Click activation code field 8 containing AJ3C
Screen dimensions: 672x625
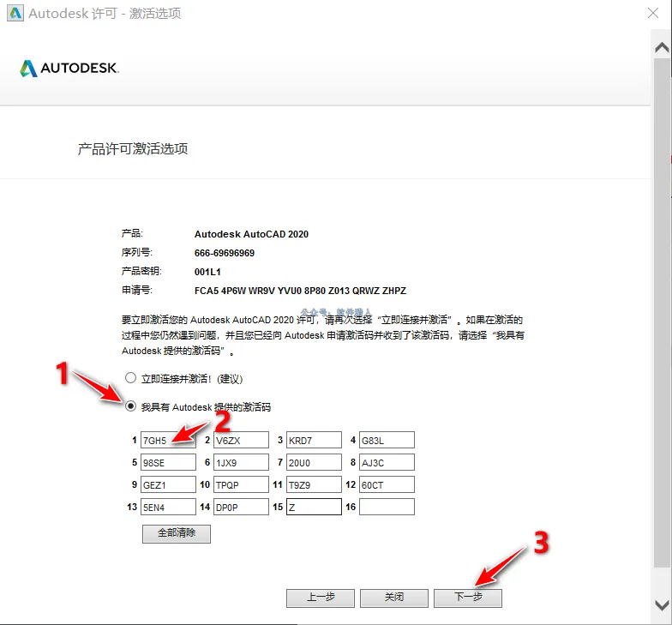(387, 462)
